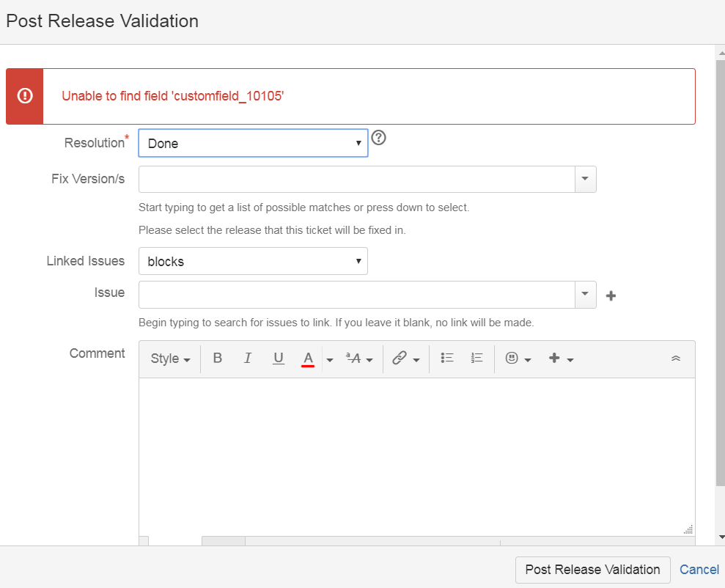Open the more formatting options menu

(x=359, y=359)
